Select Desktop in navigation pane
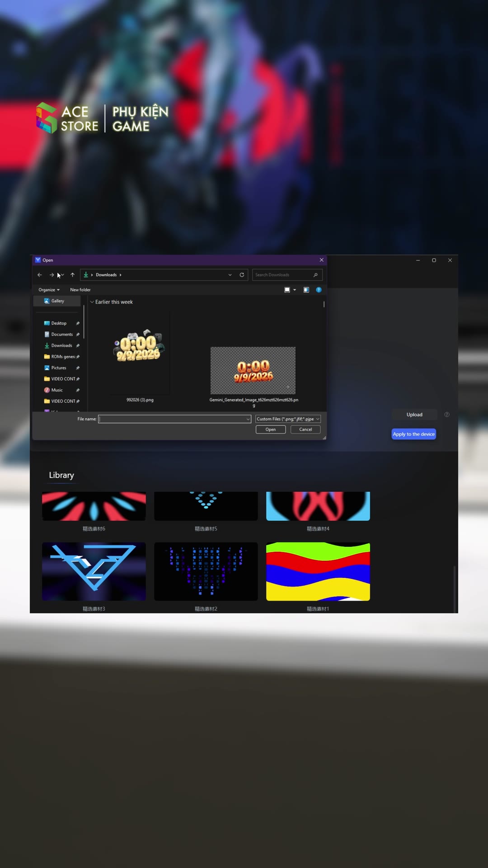This screenshot has width=488, height=868. point(59,323)
